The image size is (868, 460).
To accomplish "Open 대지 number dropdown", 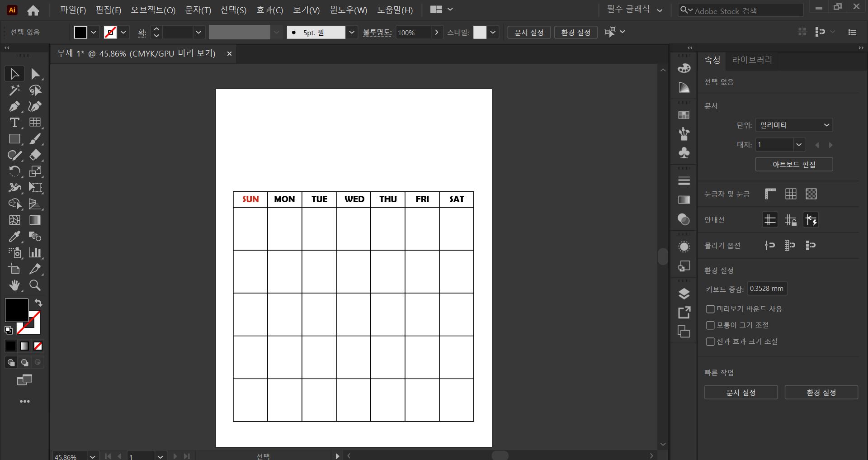I will pyautogui.click(x=799, y=145).
